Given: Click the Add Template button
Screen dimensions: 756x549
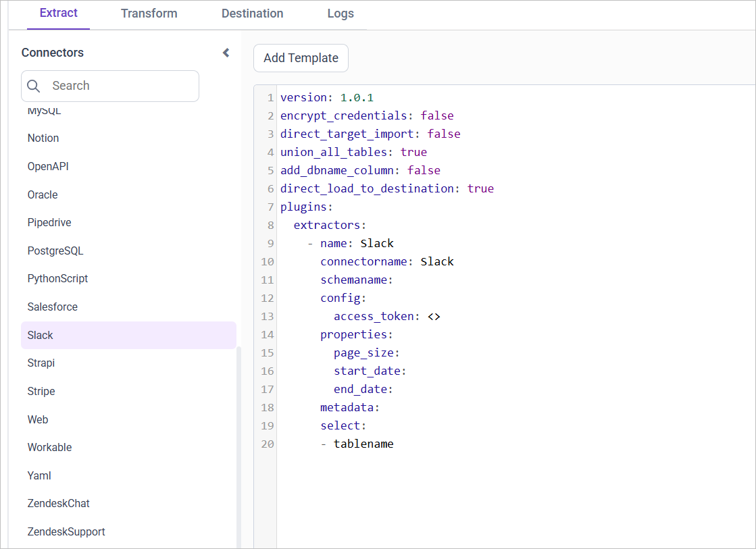Looking at the screenshot, I should click(x=301, y=58).
